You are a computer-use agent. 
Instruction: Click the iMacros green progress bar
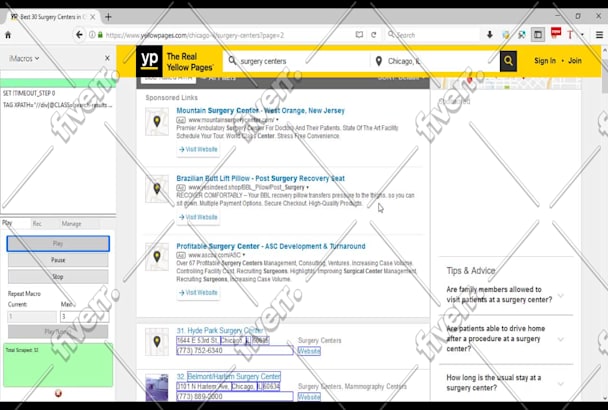[58, 83]
